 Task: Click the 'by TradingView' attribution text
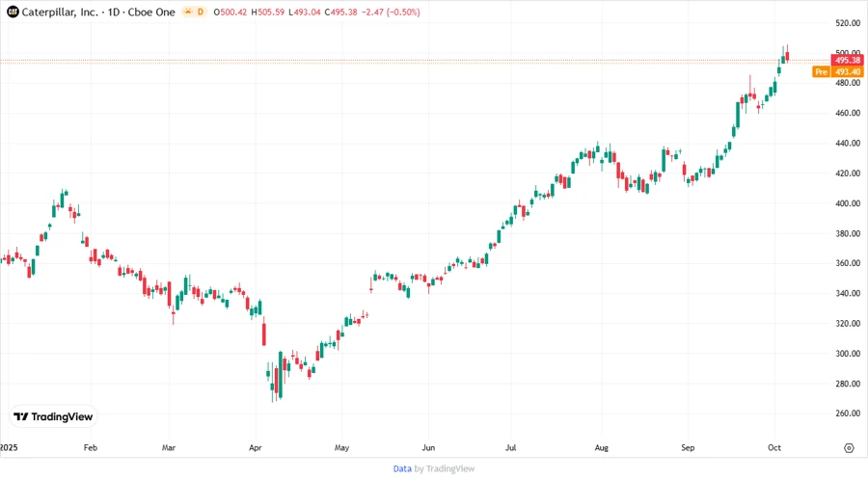coord(445,468)
